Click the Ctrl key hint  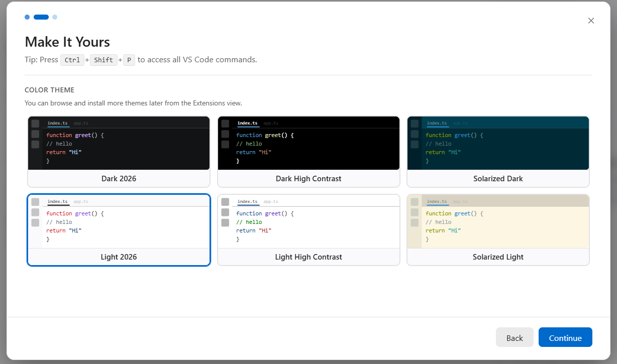[72, 60]
